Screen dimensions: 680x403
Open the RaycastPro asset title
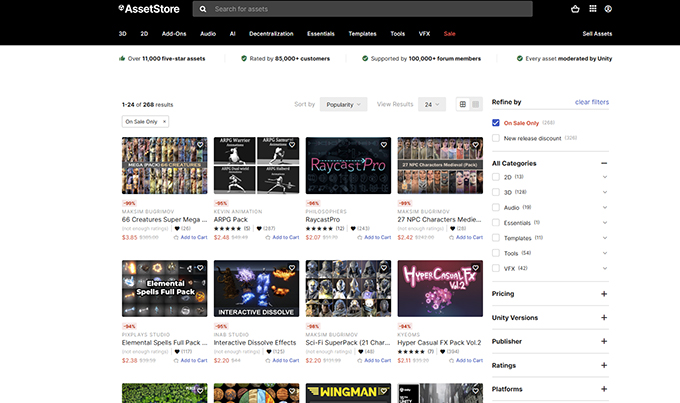(323, 220)
